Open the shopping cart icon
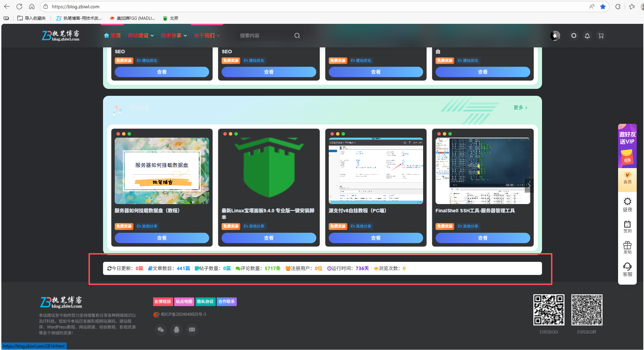The image size is (644, 350). tap(601, 36)
